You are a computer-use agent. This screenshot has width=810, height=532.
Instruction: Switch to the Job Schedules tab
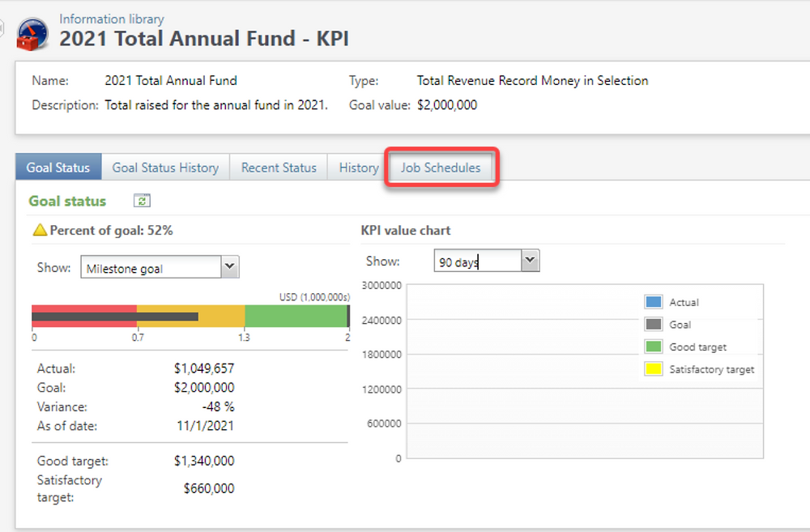point(441,167)
